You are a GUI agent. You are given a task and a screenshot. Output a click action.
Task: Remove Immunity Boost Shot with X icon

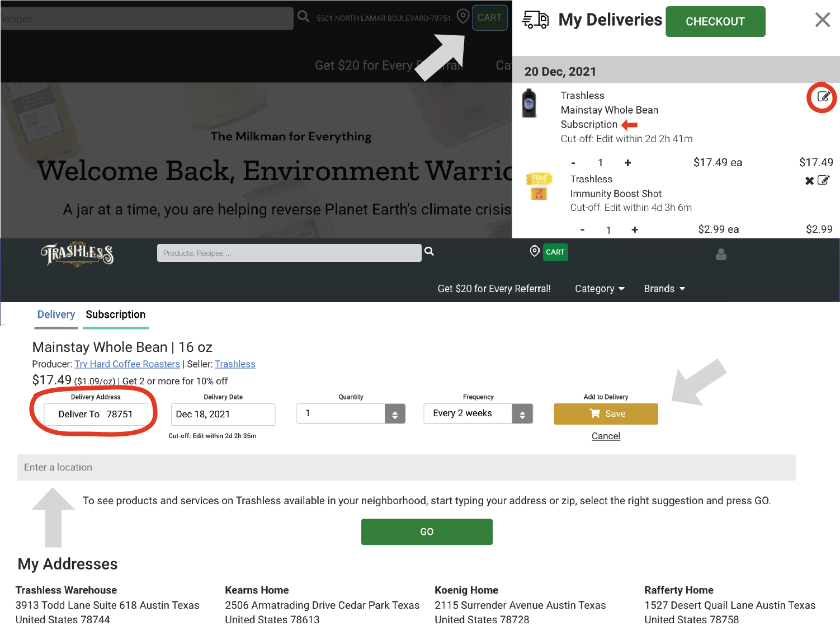point(809,181)
